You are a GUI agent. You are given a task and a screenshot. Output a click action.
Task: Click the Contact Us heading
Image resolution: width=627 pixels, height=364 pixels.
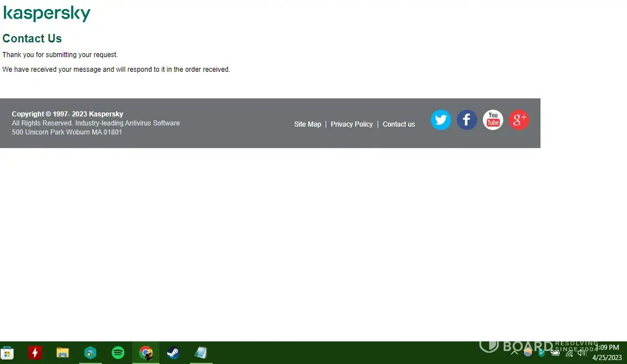tap(32, 38)
